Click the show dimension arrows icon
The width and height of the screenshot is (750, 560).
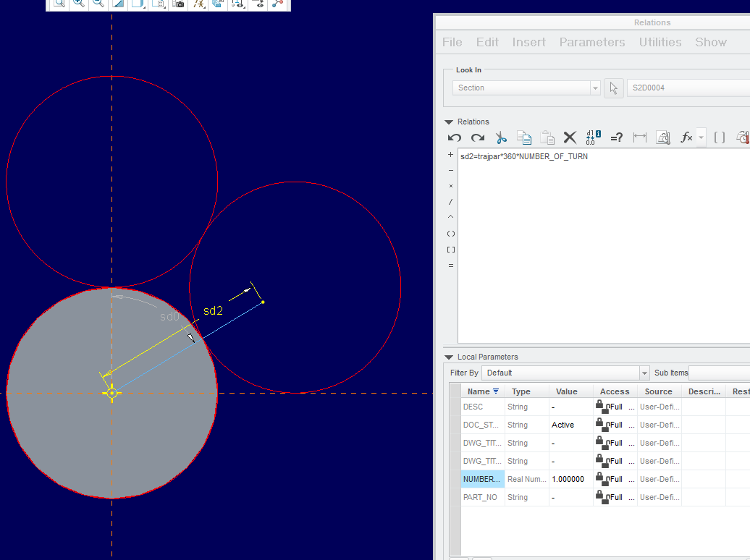pyautogui.click(x=639, y=137)
